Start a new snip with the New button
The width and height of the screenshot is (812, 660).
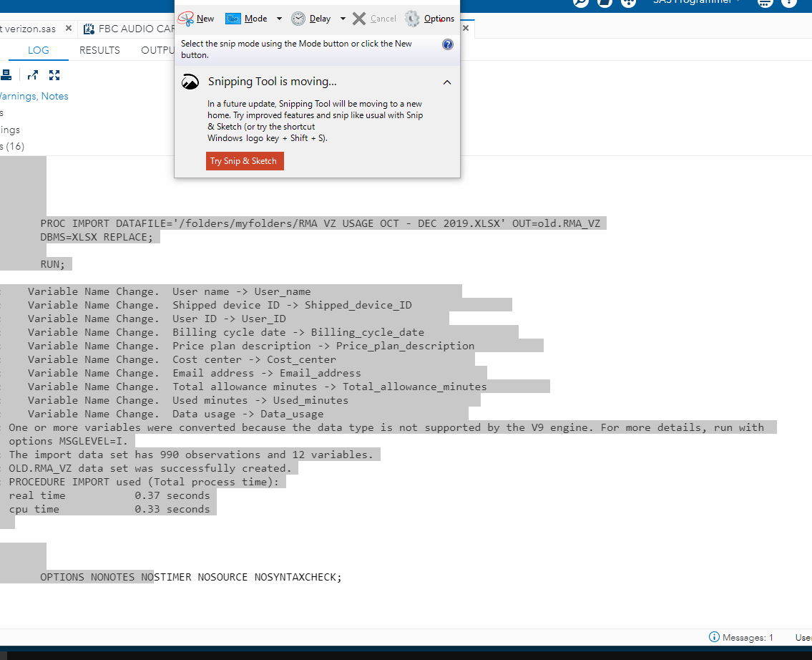click(x=198, y=19)
